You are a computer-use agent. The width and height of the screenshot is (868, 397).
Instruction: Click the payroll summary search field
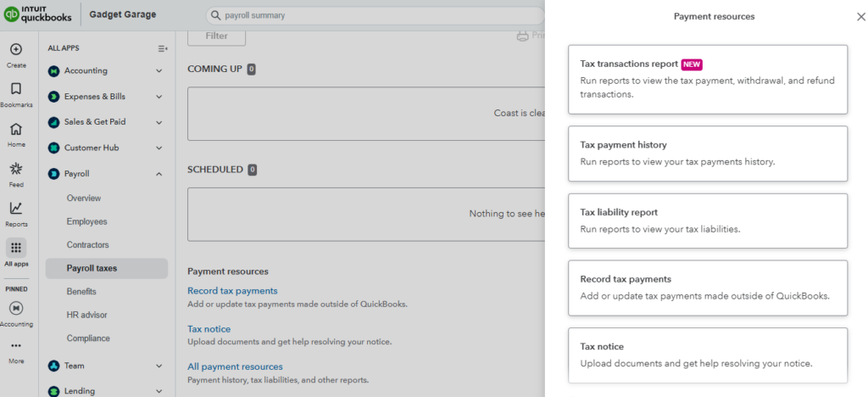[x=375, y=15]
